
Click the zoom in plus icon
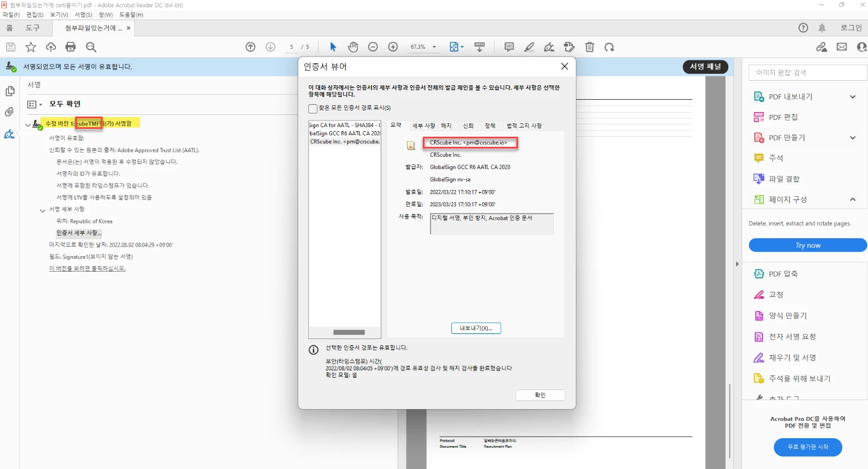(393, 47)
